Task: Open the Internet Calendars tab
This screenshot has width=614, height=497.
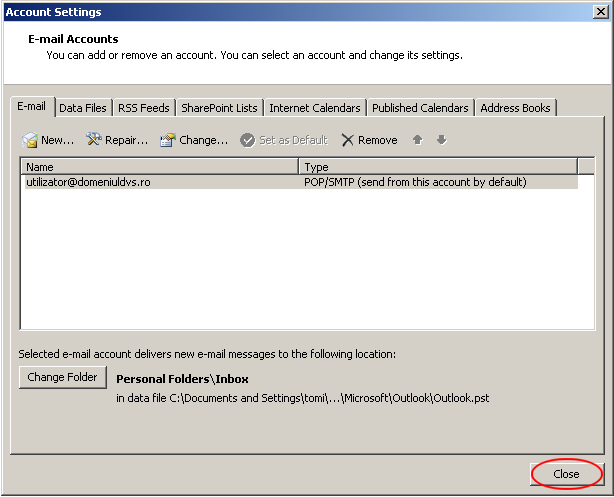Action: [x=315, y=108]
